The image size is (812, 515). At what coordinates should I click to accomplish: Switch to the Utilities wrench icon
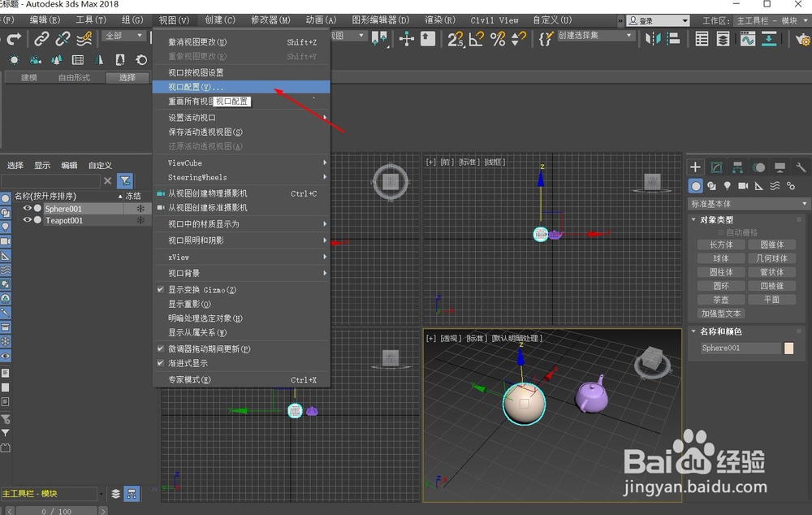[801, 167]
